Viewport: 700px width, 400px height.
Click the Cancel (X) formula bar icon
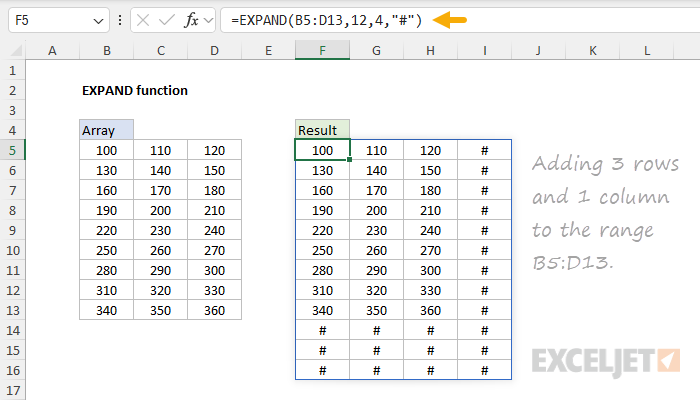(145, 20)
